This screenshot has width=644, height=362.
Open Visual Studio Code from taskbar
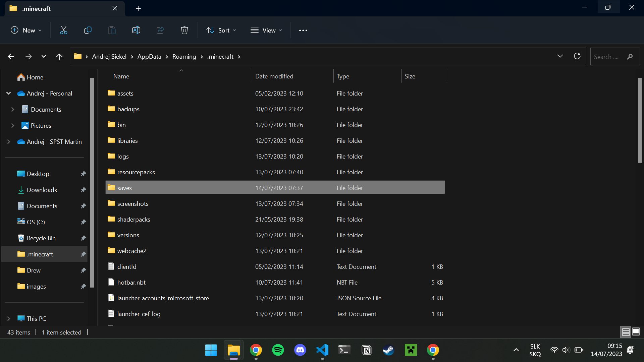point(322,350)
